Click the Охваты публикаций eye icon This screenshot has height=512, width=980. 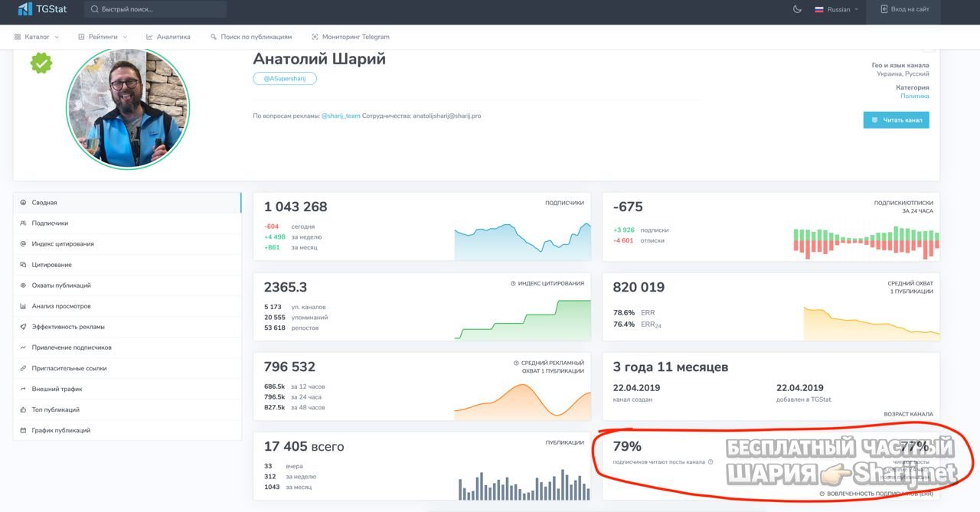[x=23, y=285]
